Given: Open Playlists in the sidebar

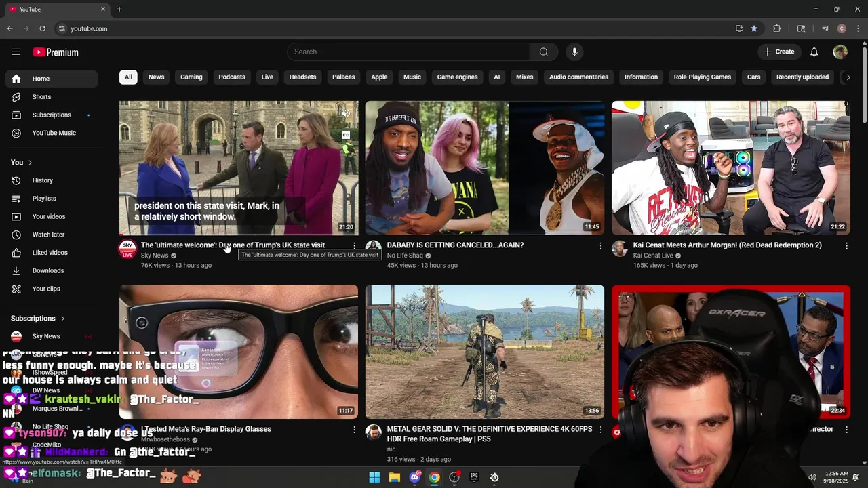Looking at the screenshot, I should tap(52, 199).
